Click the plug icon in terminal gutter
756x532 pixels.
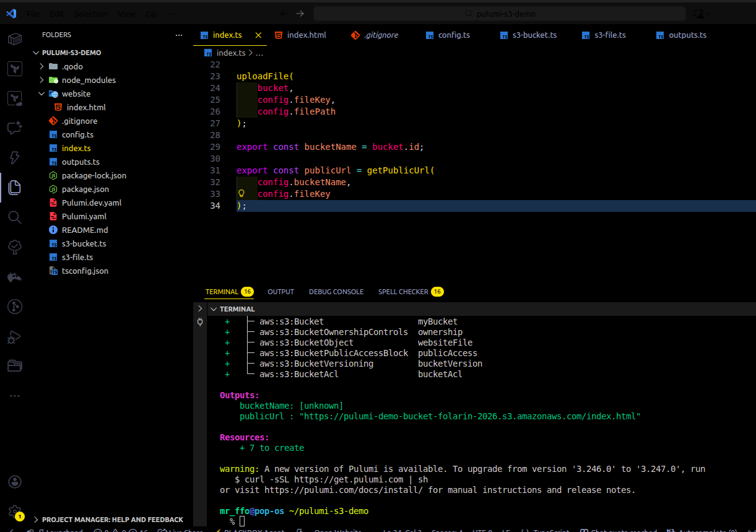[200, 322]
